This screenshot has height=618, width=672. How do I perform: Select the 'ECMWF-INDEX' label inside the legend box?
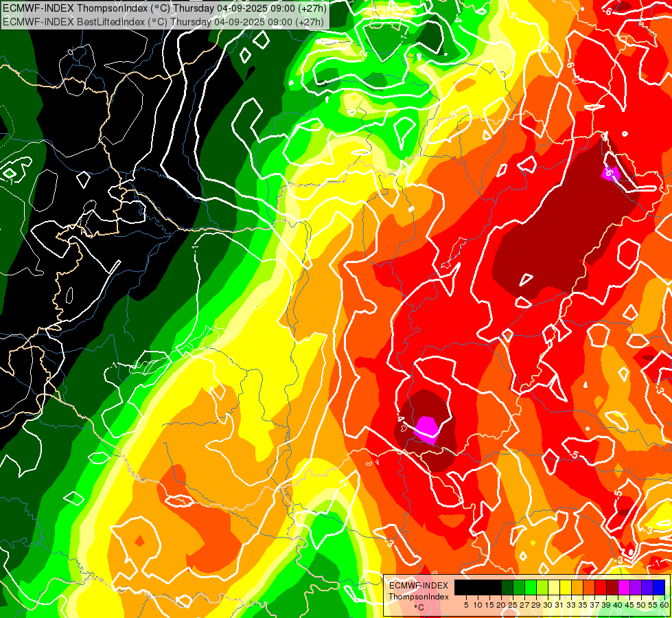tap(419, 586)
